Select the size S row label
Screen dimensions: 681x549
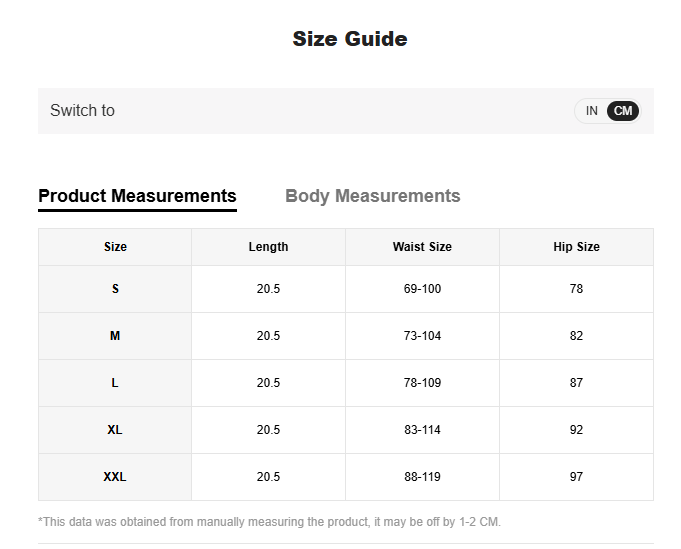click(115, 289)
